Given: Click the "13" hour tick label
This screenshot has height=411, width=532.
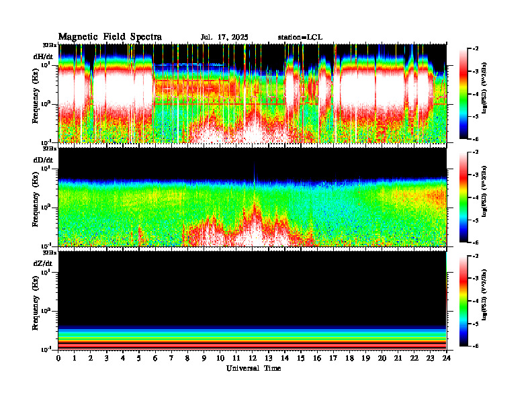Looking at the screenshot, I should coord(269,358).
